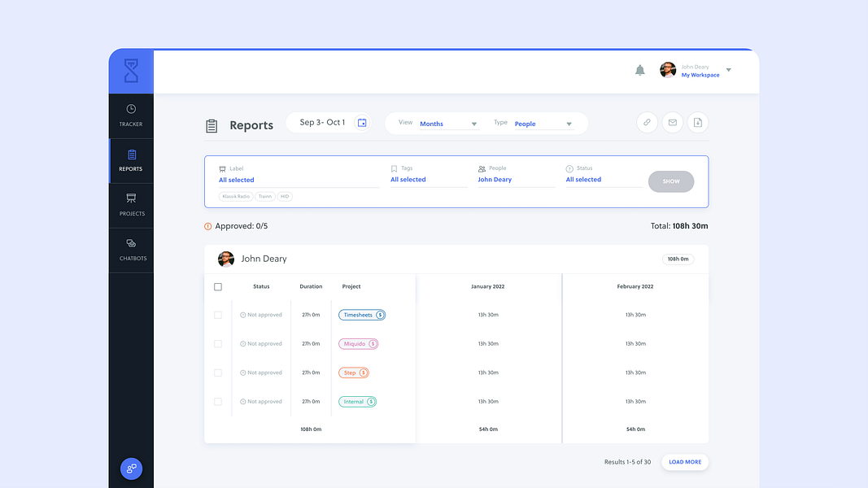Select Reports in the left navigation
This screenshot has height=488, width=868.
pos(131,159)
